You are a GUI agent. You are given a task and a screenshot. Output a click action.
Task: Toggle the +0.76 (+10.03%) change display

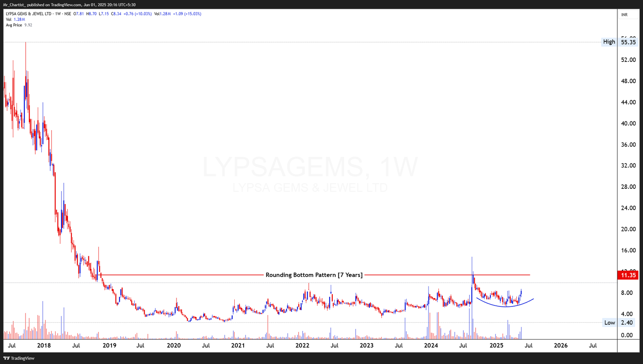[x=137, y=13]
